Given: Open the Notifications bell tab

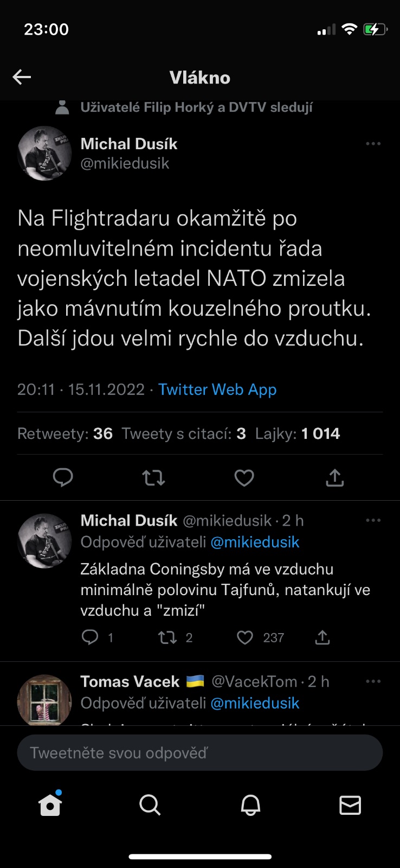Looking at the screenshot, I should click(250, 805).
